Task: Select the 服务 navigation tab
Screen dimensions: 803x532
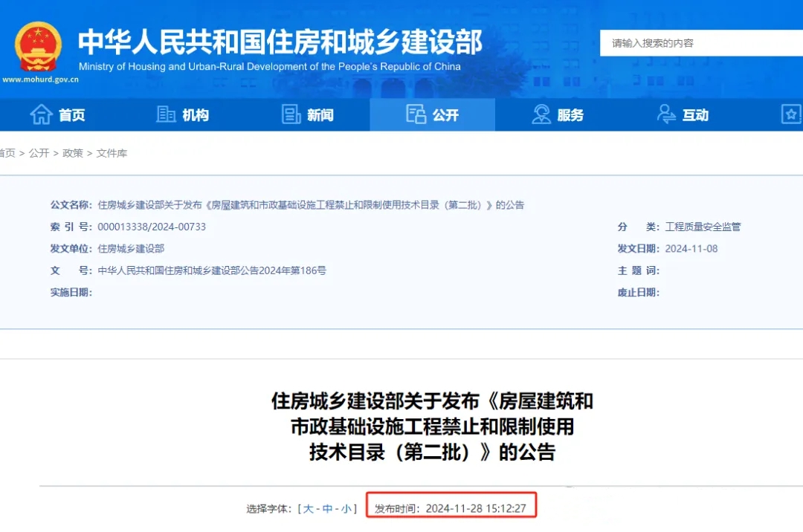Action: tap(570, 115)
